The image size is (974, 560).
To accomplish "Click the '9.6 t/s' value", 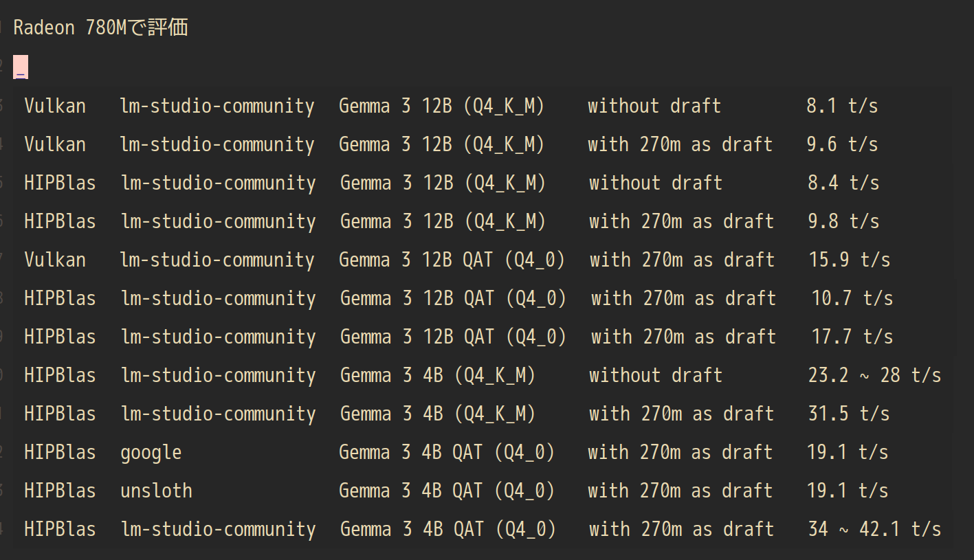I will (842, 144).
